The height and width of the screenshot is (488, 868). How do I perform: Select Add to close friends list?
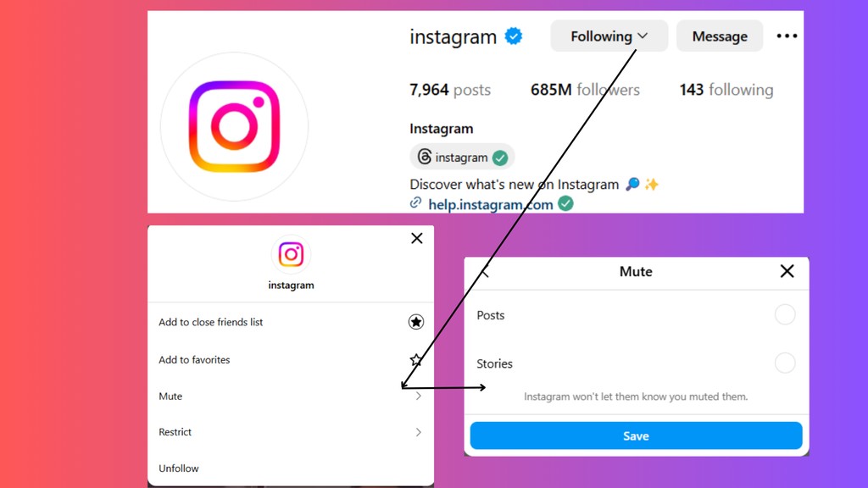[x=291, y=322]
